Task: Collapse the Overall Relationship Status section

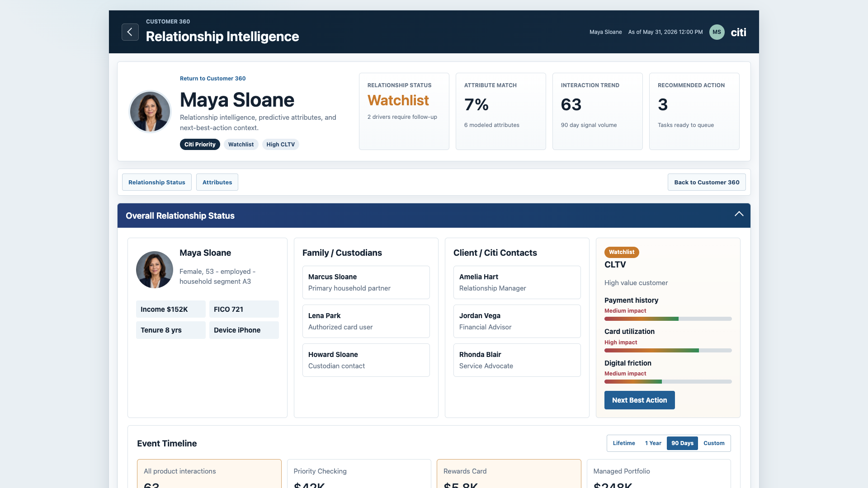Action: tap(739, 214)
